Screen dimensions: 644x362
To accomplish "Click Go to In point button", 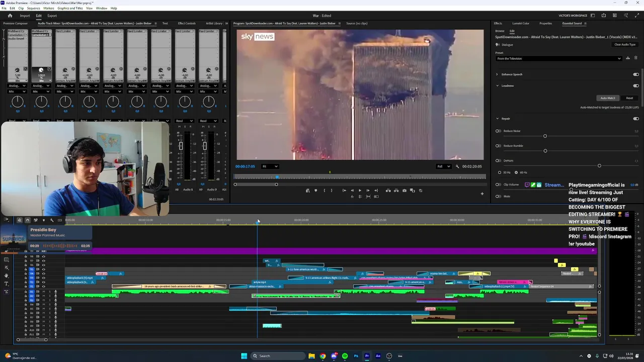I will click(x=344, y=191).
